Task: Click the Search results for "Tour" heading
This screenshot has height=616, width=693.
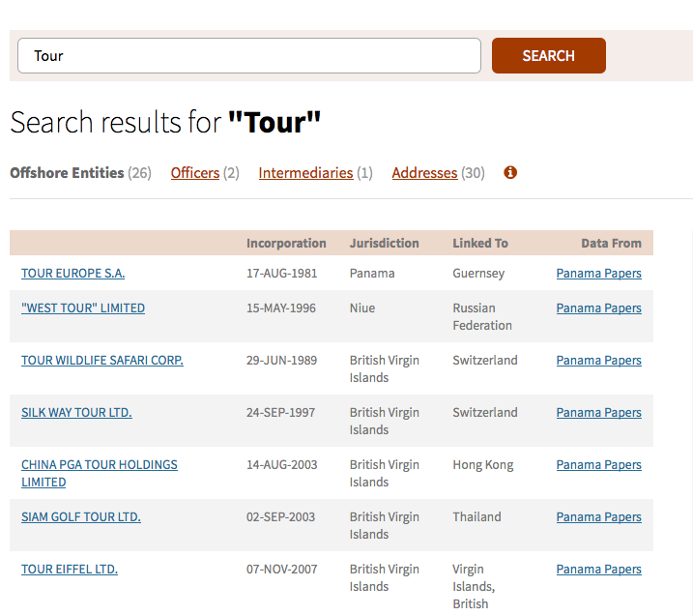Action: click(165, 122)
